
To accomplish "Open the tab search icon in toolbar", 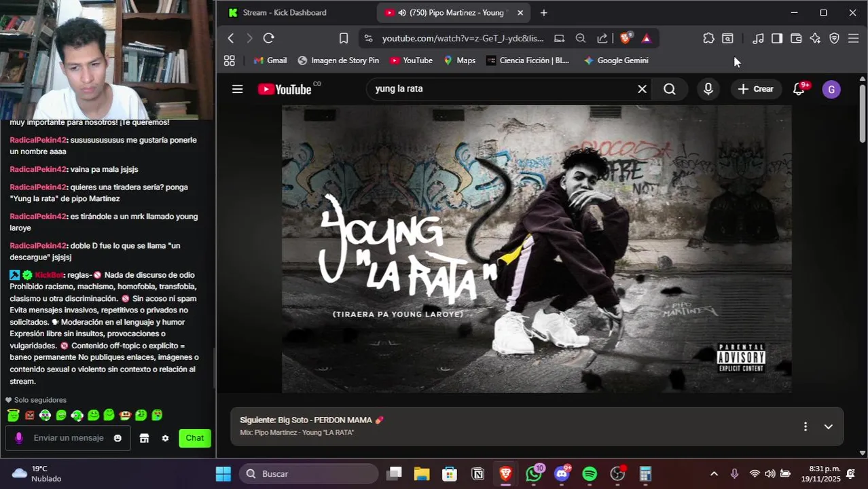I will click(x=727, y=38).
